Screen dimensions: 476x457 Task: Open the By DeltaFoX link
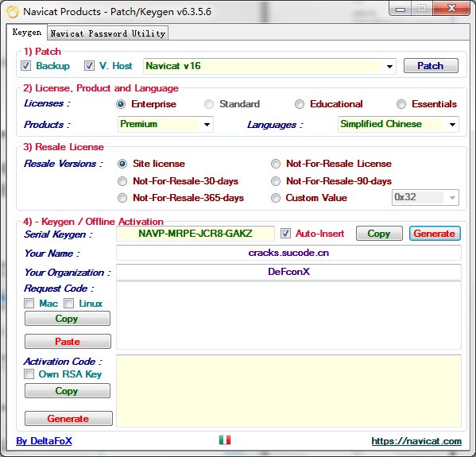[x=45, y=441]
